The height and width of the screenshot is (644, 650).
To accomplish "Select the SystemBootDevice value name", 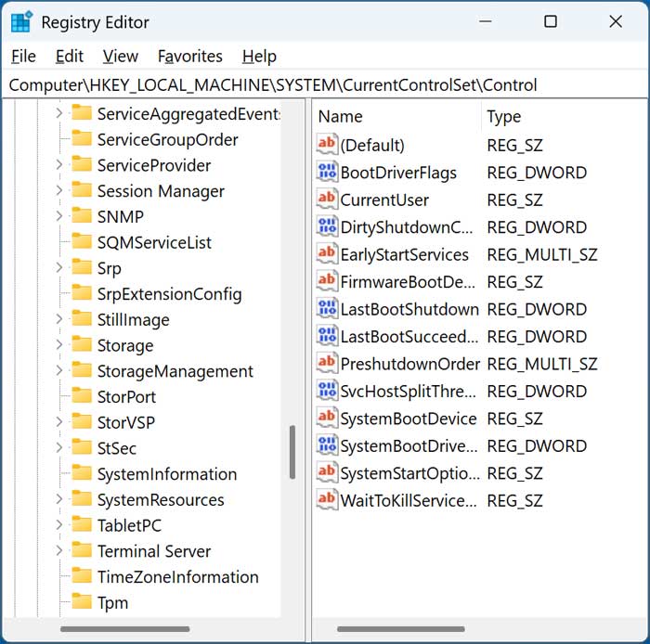I will tap(409, 419).
